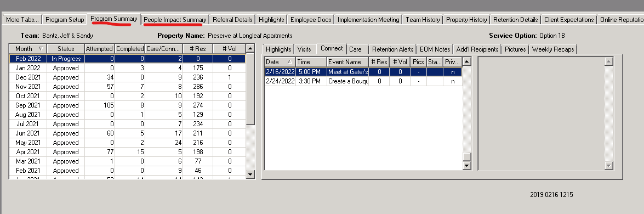The image size is (644, 214).
Task: Open the Client Expectations tab
Action: 569,20
